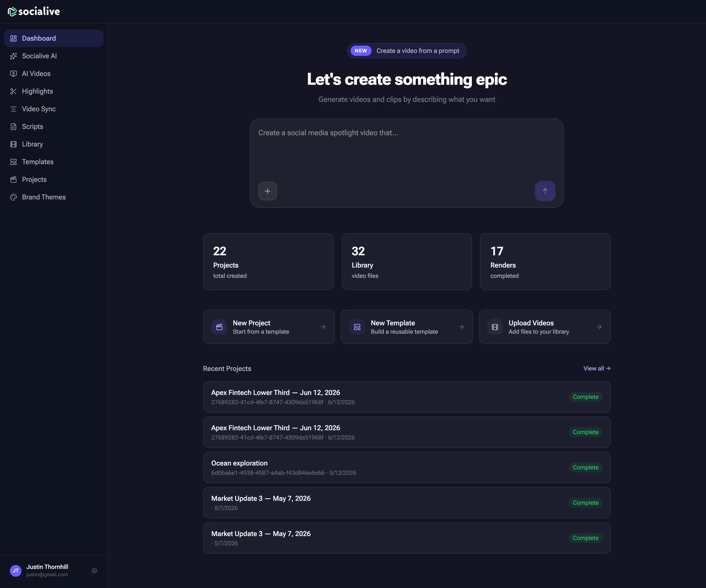This screenshot has width=706, height=588.
Task: Click the Recent Projects heading
Action: pos(227,368)
